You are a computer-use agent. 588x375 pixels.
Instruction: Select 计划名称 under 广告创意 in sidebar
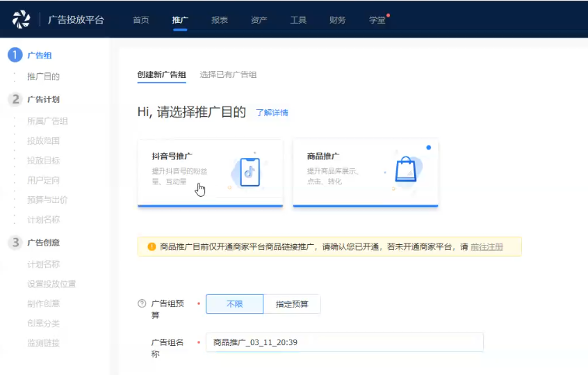pos(44,264)
